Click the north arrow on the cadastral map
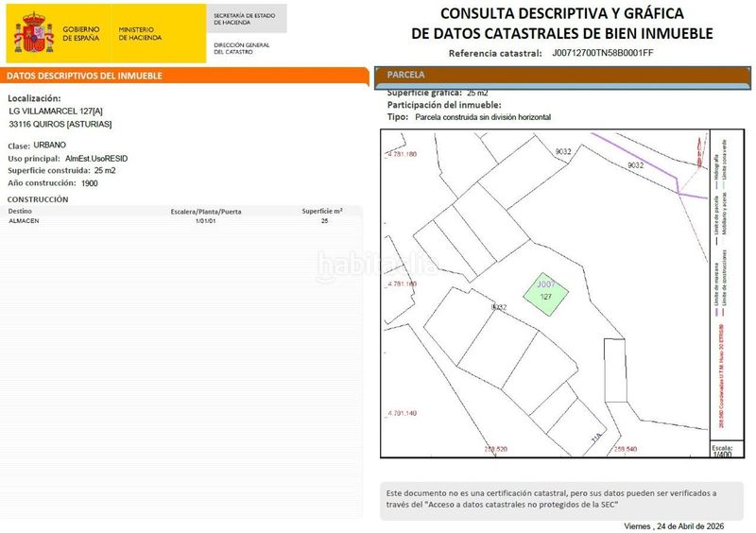Viewport: 756px width, 533px height. coord(698,151)
